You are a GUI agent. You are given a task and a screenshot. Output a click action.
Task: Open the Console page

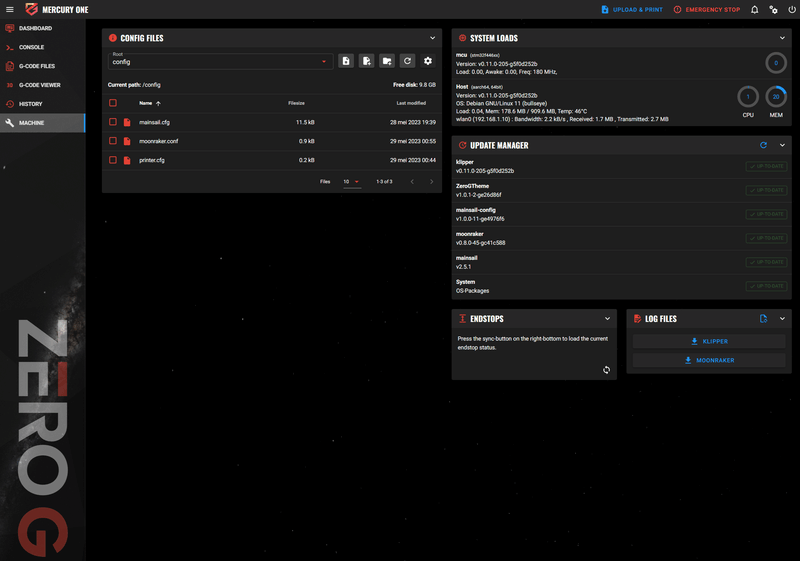click(43, 47)
